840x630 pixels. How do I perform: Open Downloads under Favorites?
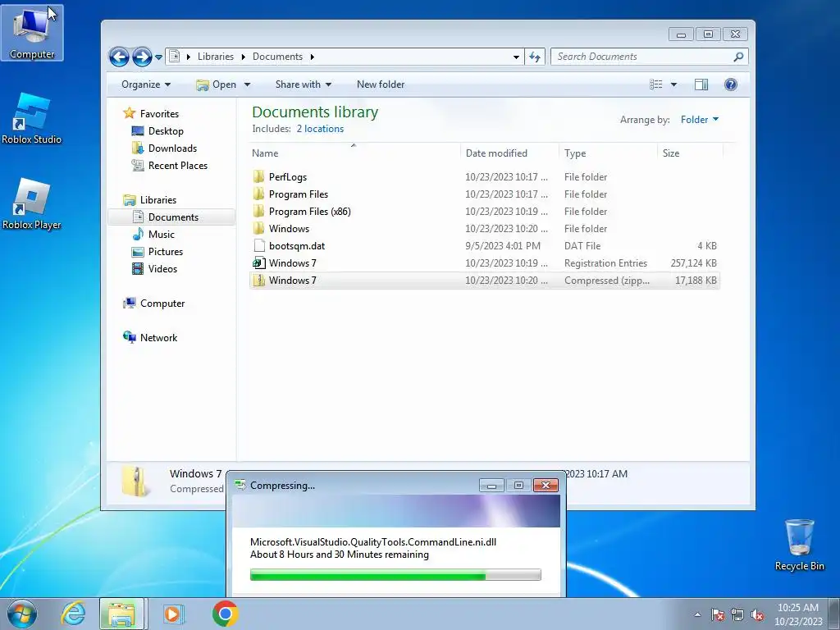click(172, 148)
